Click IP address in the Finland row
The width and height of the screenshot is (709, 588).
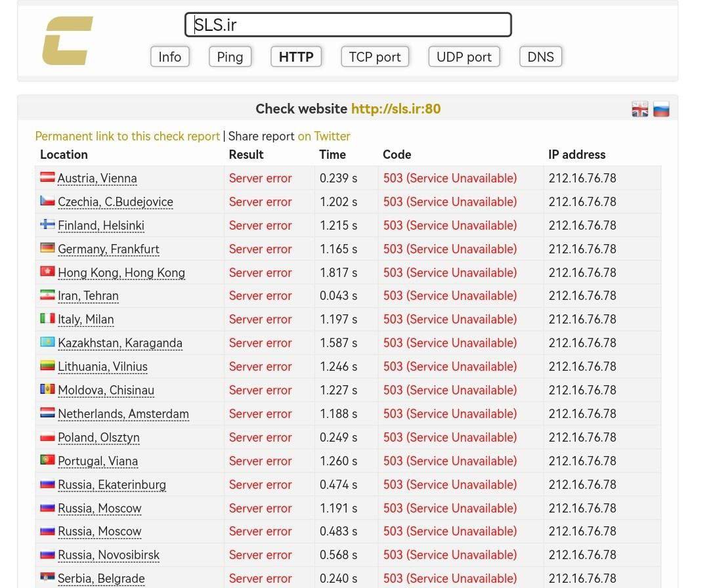pos(582,225)
